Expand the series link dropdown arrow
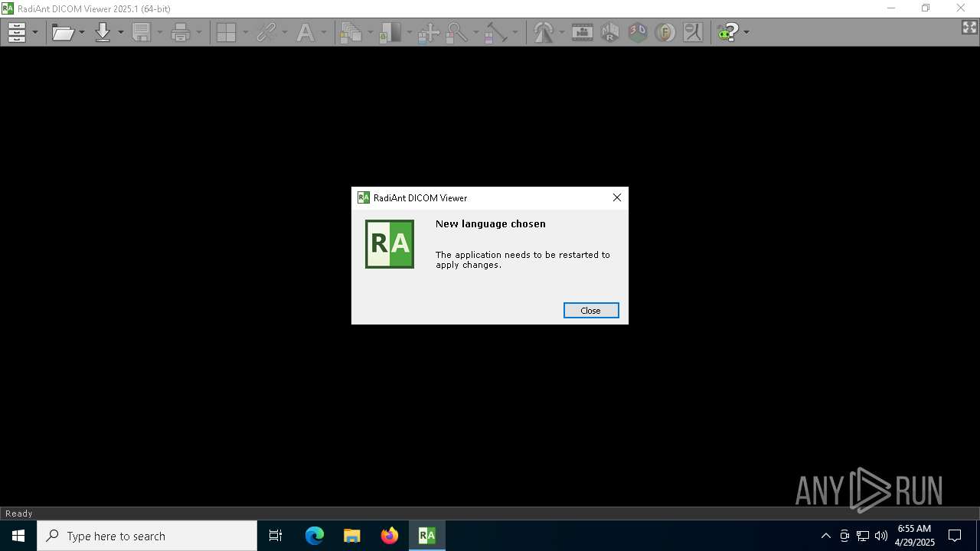The height and width of the screenshot is (551, 980). (x=285, y=32)
